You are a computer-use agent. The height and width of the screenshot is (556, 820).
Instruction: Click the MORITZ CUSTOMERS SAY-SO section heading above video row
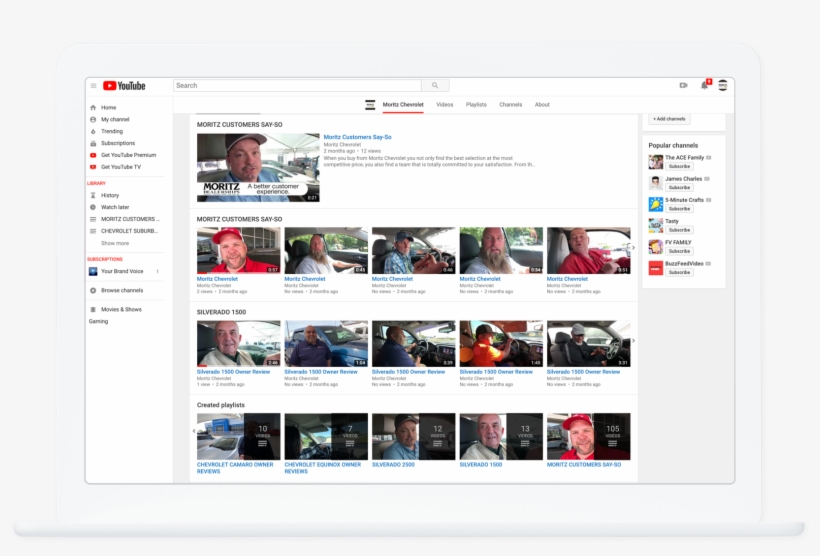[x=240, y=219]
